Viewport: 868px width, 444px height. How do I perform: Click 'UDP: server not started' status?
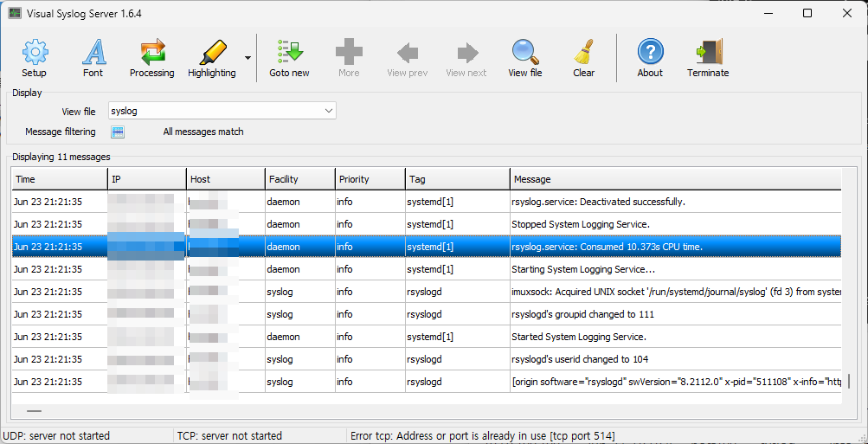pos(56,436)
